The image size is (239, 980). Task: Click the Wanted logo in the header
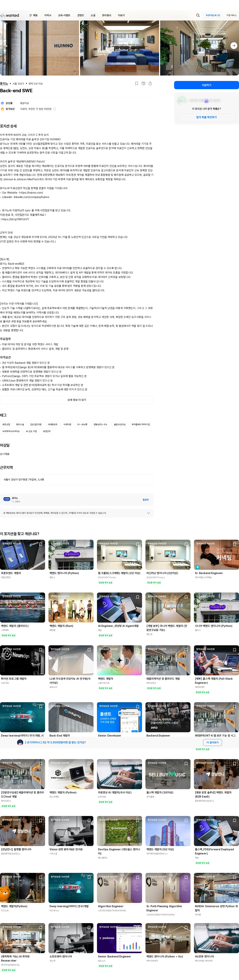(x=10, y=15)
